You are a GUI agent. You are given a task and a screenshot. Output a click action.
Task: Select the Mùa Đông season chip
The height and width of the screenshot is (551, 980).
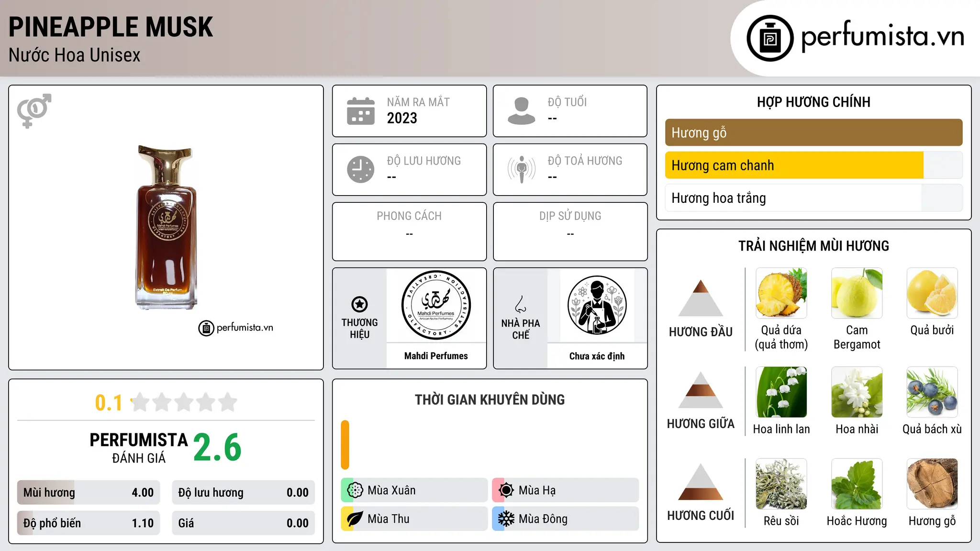566,519
